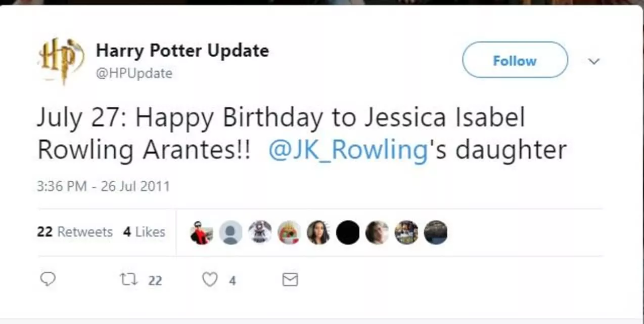Click the first liker avatar in red
The image size is (644, 324).
point(201,233)
